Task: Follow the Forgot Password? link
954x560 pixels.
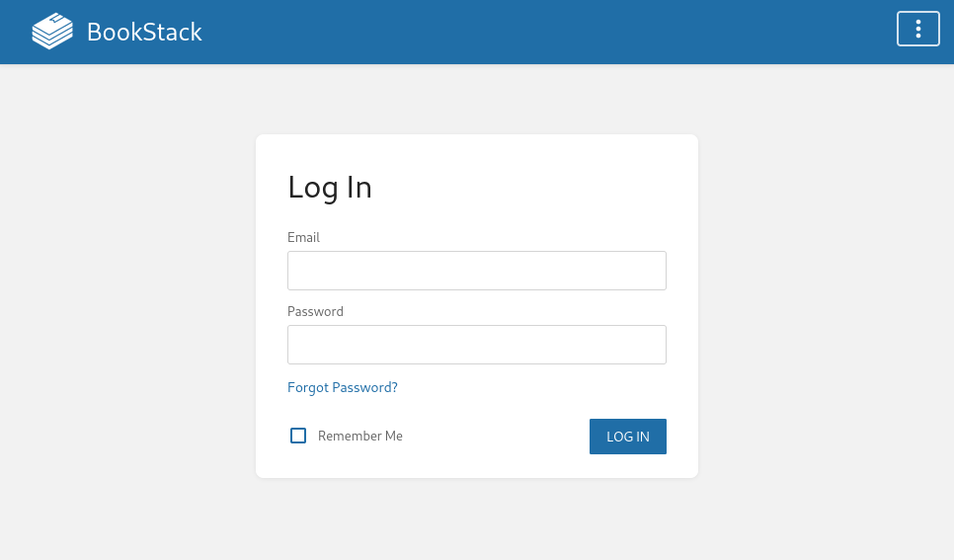Action: pos(343,388)
